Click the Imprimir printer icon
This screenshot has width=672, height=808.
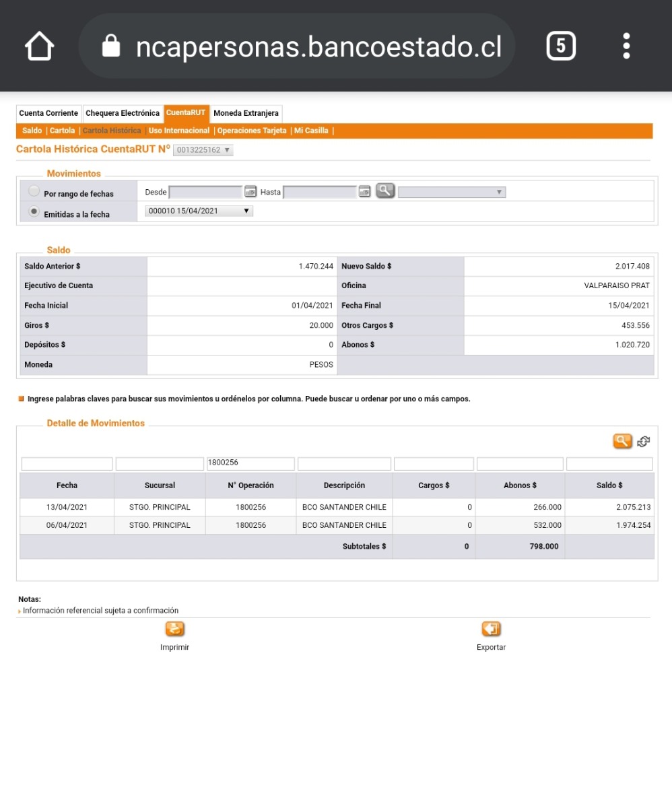[175, 629]
